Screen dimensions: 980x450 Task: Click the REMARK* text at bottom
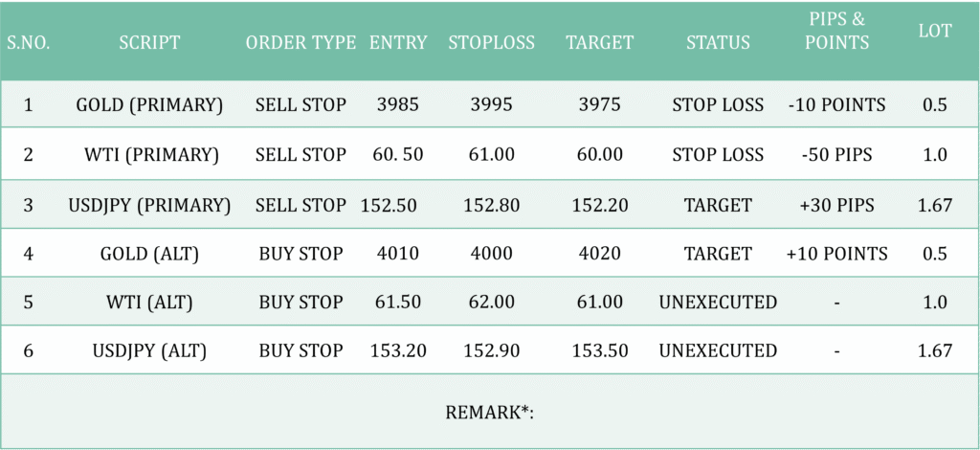pyautogui.click(x=489, y=413)
